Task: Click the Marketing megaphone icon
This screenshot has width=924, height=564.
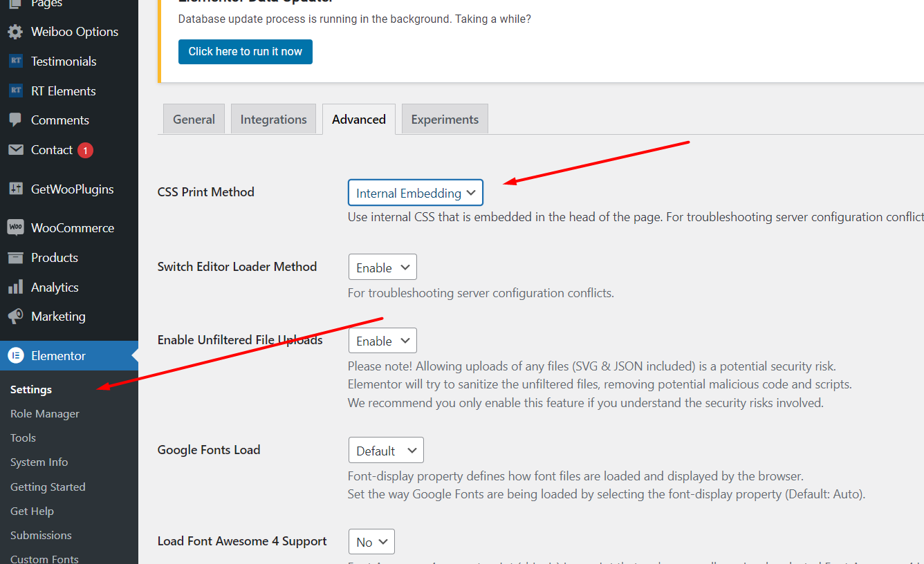Action: pyautogui.click(x=15, y=317)
